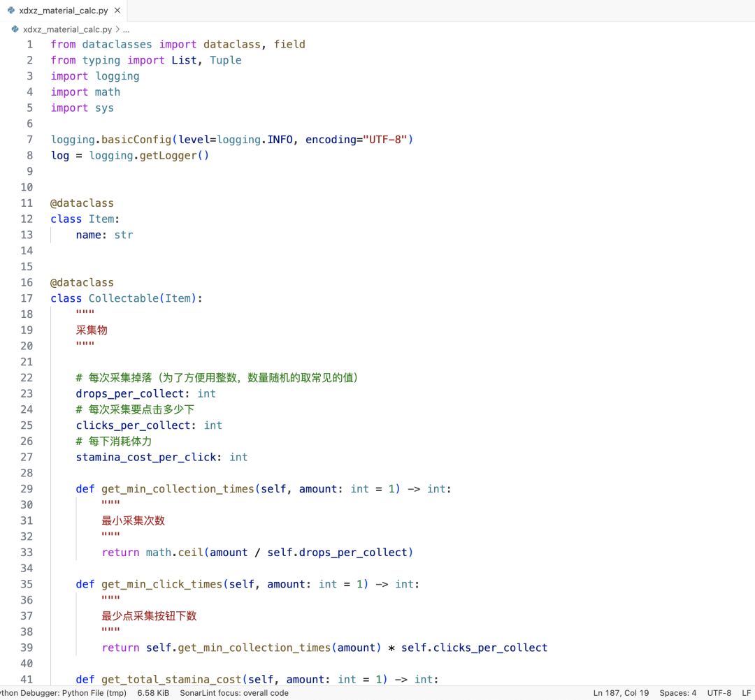Click the 'drops_per_collect' field on line 23

point(130,393)
